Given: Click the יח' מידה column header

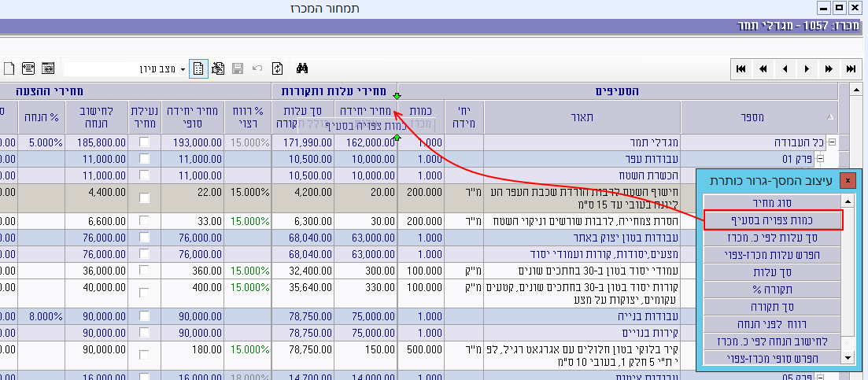Looking at the screenshot, I should (x=464, y=116).
